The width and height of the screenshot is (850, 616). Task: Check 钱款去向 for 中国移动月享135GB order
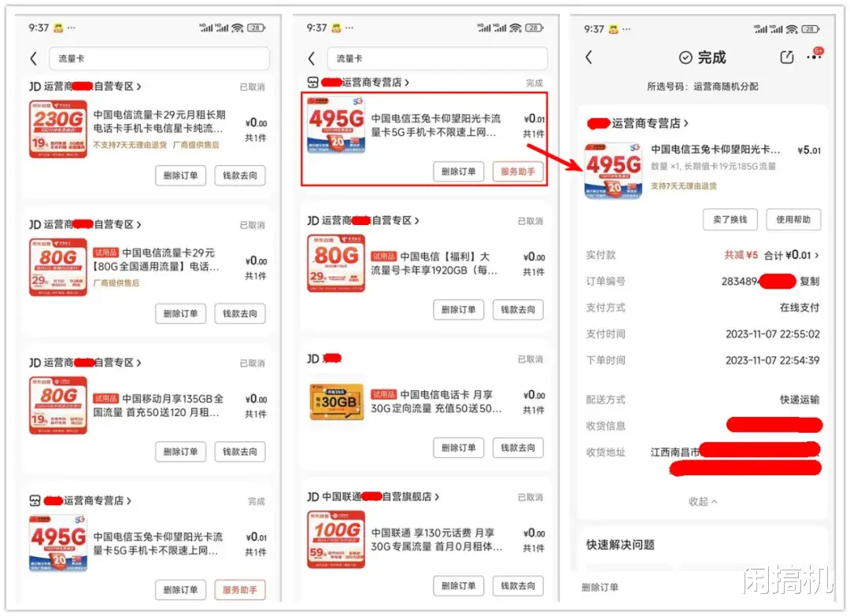click(240, 452)
